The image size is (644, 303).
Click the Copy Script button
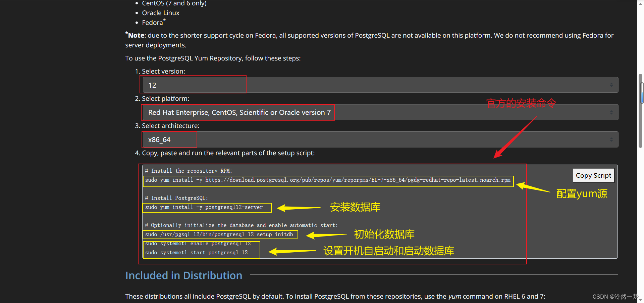click(593, 176)
